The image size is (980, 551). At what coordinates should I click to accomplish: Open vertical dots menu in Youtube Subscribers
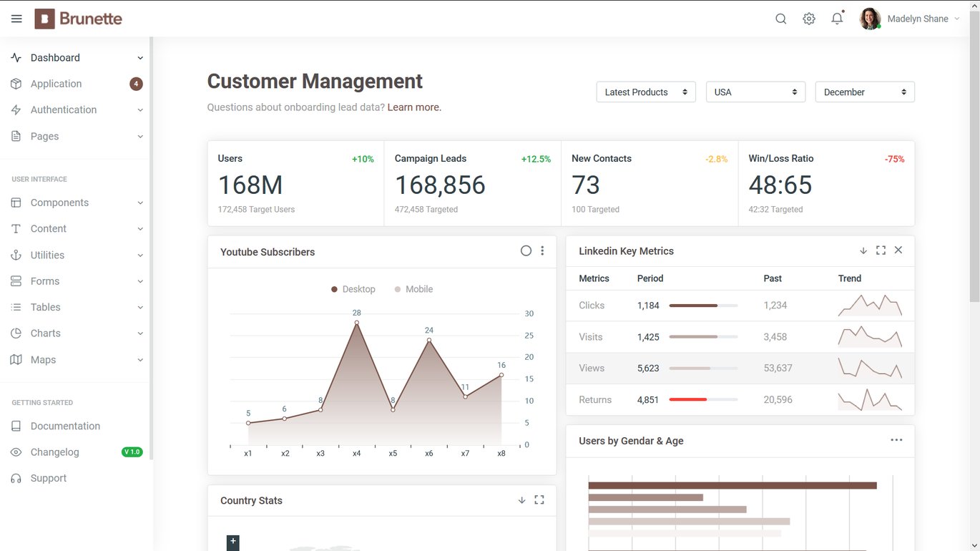pyautogui.click(x=542, y=250)
